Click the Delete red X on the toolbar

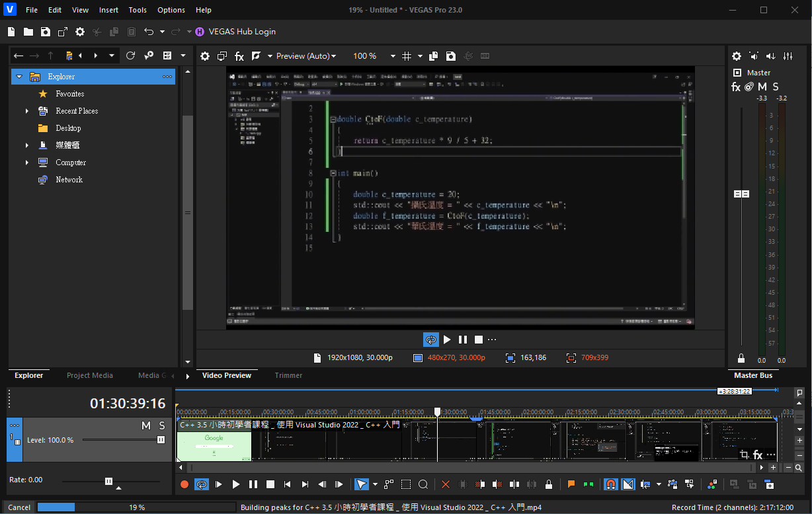(x=446, y=484)
